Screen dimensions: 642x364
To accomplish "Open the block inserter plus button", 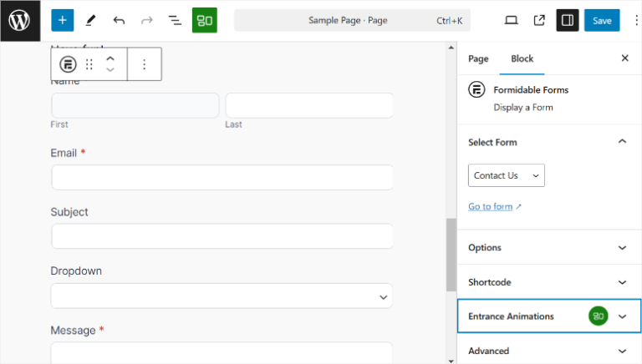I will coord(62,20).
